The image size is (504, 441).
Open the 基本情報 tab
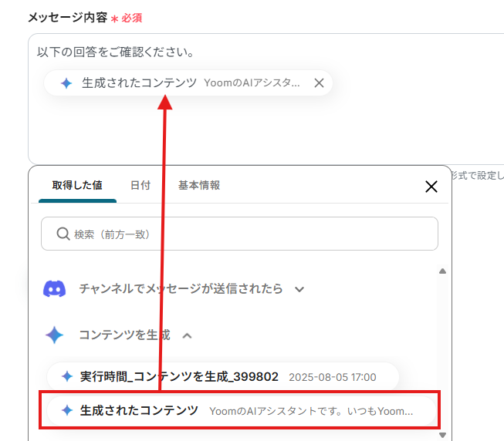click(x=199, y=185)
